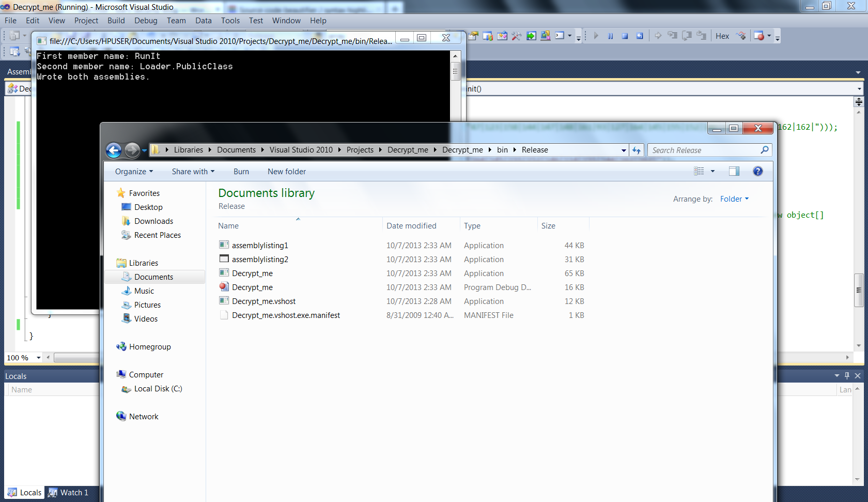The height and width of the screenshot is (502, 868).
Task: Open the Window menu in Visual Studio
Action: (x=286, y=21)
